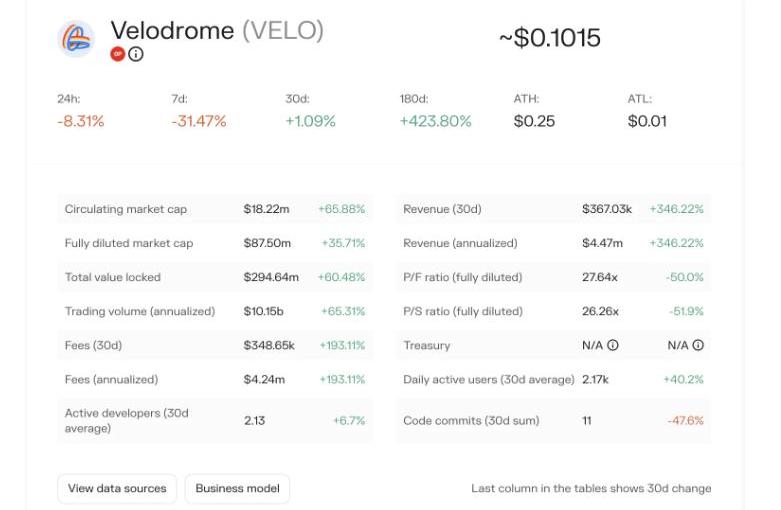Screen dimensions: 781x510
Task: Click the info icon next to Treasury's first N/A
Action: [613, 345]
